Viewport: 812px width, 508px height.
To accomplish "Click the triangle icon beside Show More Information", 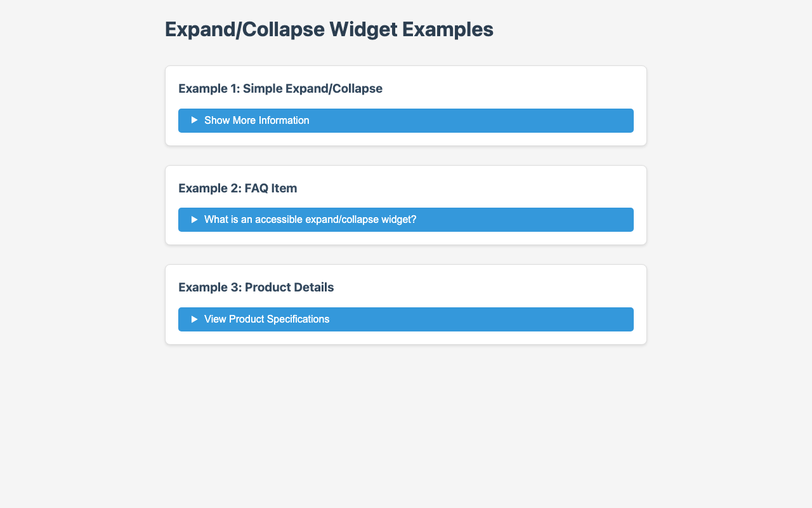I will tap(195, 120).
